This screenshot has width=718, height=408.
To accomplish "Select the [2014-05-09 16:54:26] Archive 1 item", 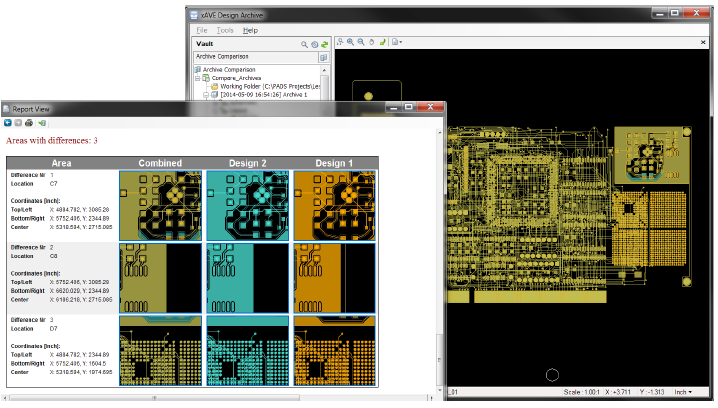I will pos(263,95).
